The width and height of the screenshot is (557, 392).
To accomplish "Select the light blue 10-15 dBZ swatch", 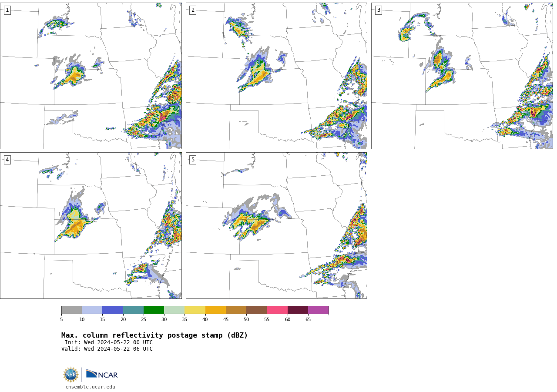I will pos(92,310).
